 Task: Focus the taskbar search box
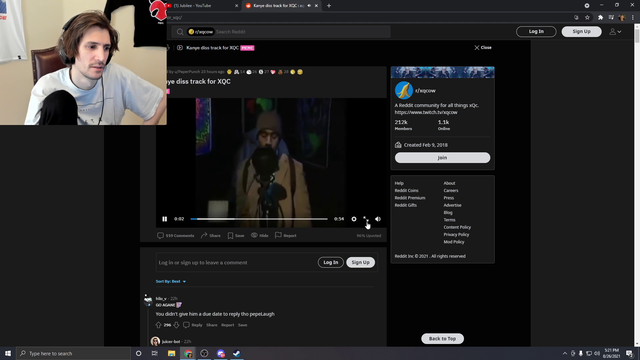[73, 353]
